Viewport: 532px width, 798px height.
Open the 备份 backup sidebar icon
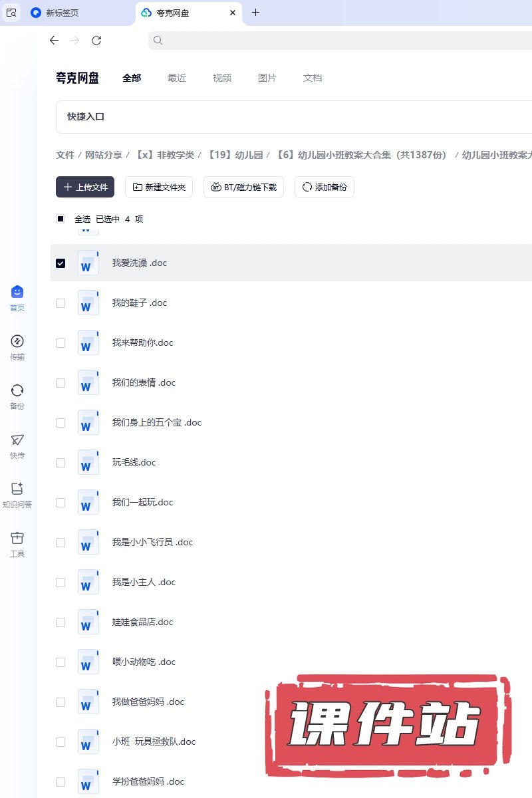coord(17,391)
